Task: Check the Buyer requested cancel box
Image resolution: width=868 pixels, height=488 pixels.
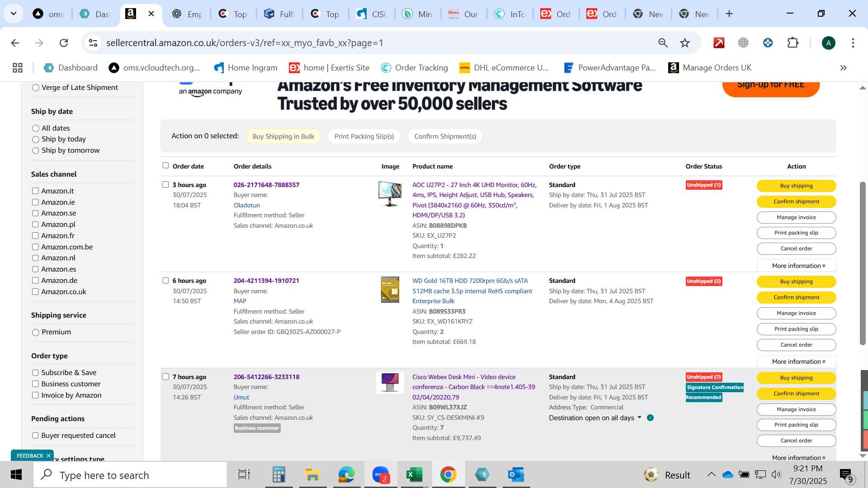Action: (x=35, y=436)
